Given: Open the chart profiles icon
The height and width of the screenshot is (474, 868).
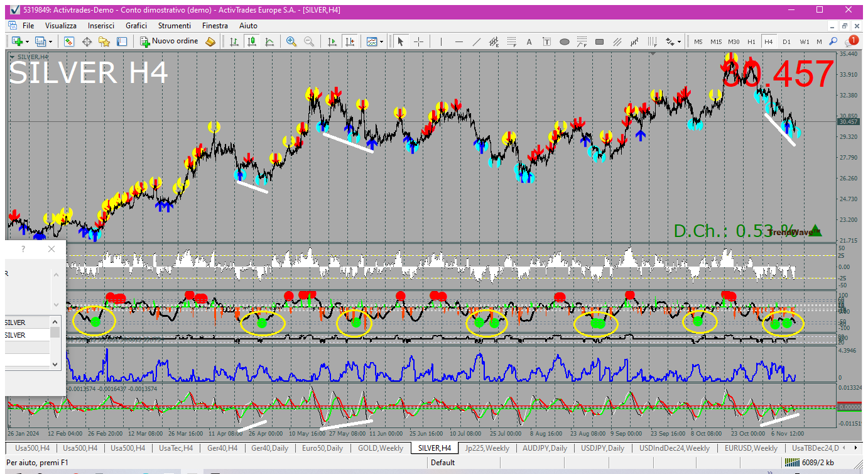Looking at the screenshot, I should point(41,41).
